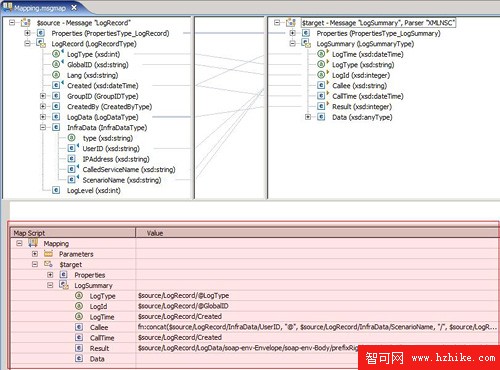Select LogType (xsd:string) in target tree

click(x=363, y=65)
